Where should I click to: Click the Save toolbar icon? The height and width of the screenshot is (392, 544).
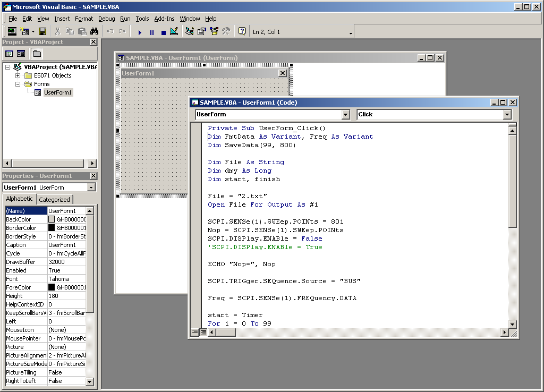pos(42,32)
